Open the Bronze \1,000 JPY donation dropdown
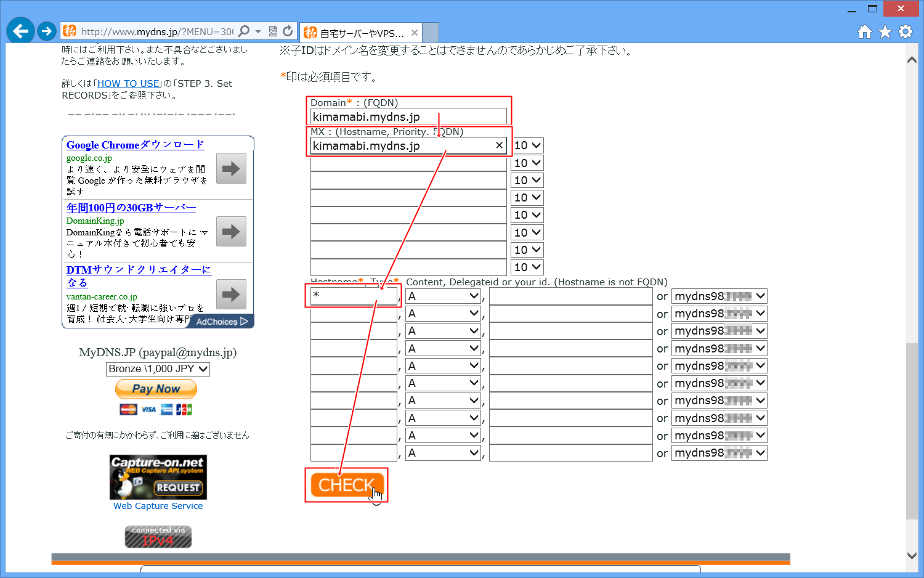Image resolution: width=924 pixels, height=578 pixels. click(158, 369)
